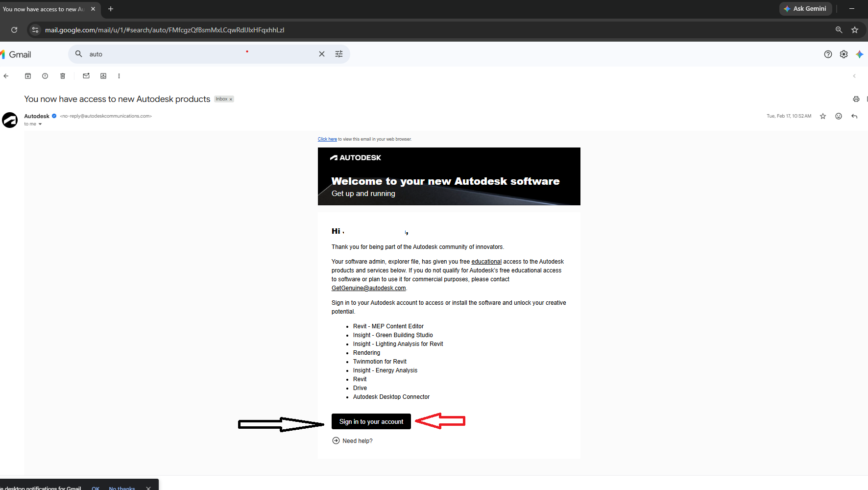
Task: Print this email
Action: pos(856,99)
